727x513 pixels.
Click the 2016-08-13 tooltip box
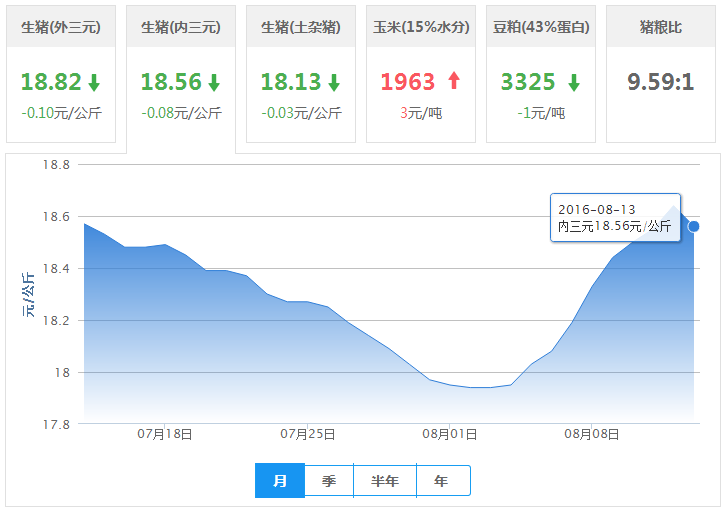[x=615, y=218]
